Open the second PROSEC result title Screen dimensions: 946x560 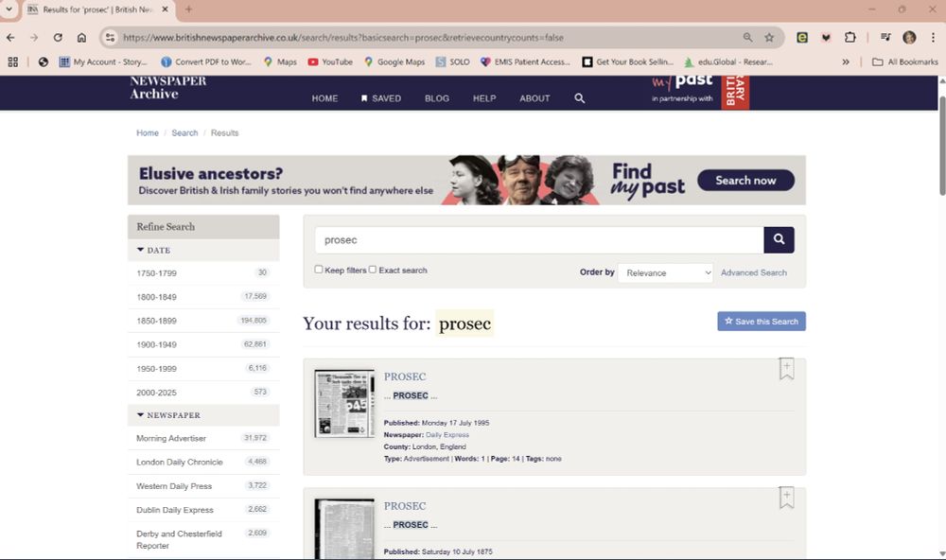pyautogui.click(x=405, y=506)
